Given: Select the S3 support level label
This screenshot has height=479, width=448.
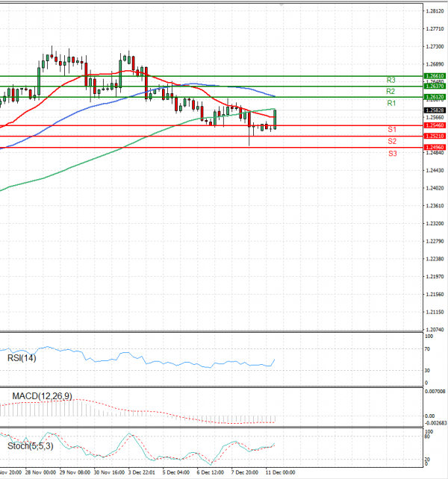Looking at the screenshot, I should tap(391, 153).
